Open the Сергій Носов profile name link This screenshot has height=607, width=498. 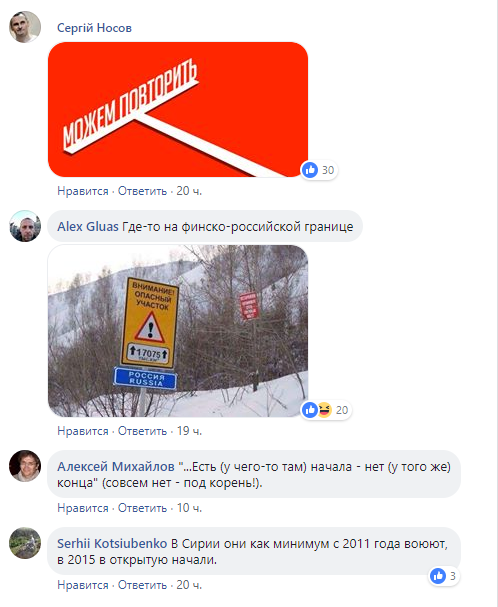(94, 28)
